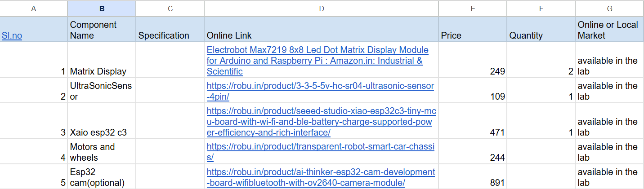Click the Component Name header cell
Image resolution: width=644 pixels, height=189 pixels.
coord(102,30)
